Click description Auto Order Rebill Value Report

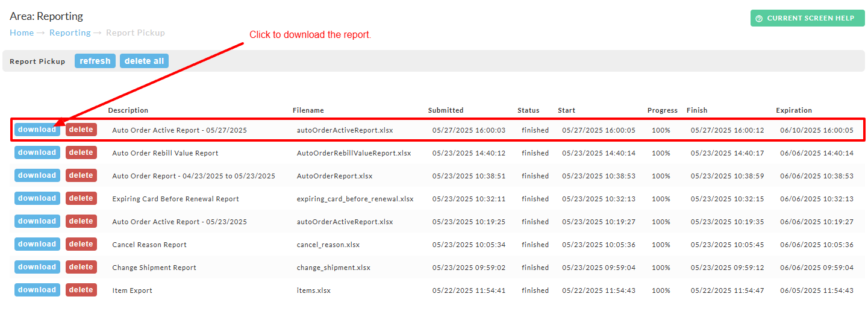pos(165,153)
